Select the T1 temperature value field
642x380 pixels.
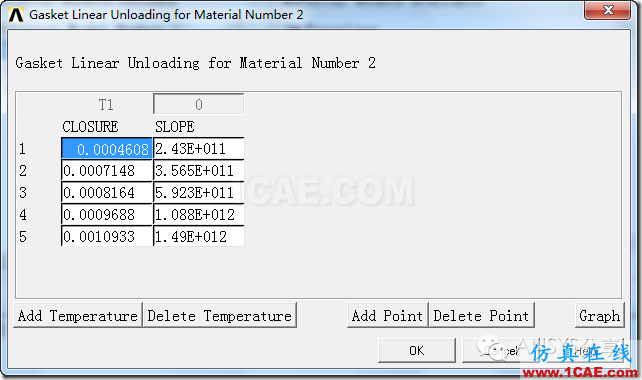(199, 104)
